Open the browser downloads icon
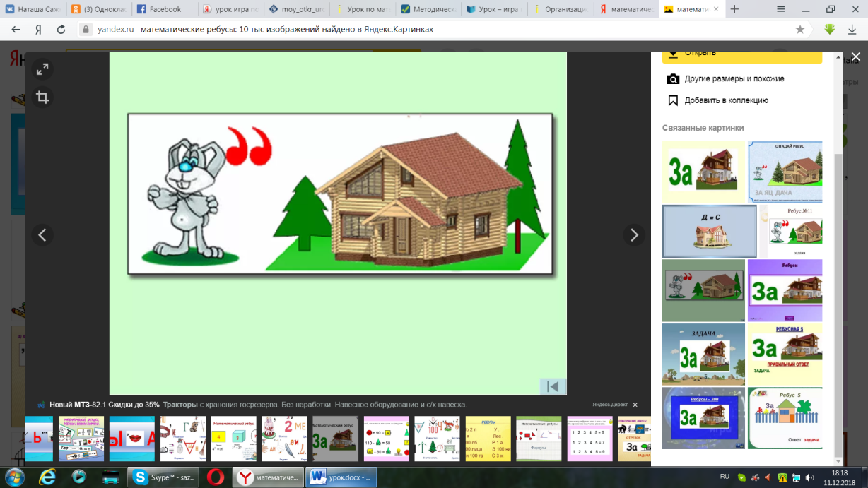The width and height of the screenshot is (868, 488). click(853, 30)
